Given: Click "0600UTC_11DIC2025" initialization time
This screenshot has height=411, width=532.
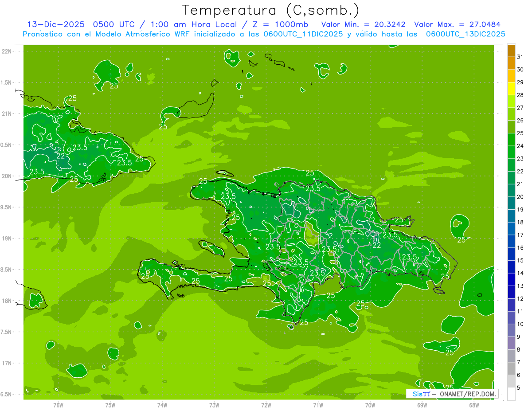Looking at the screenshot, I should coord(303,34).
